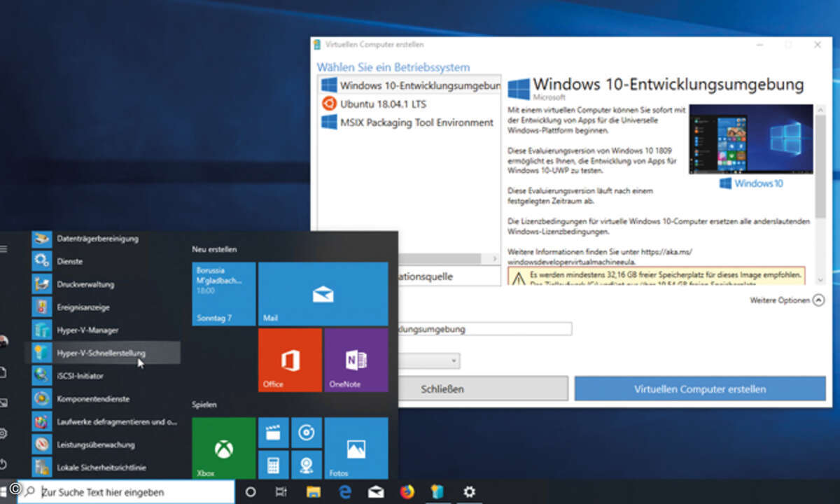
Task: Click Spielen tile group header
Action: [204, 405]
